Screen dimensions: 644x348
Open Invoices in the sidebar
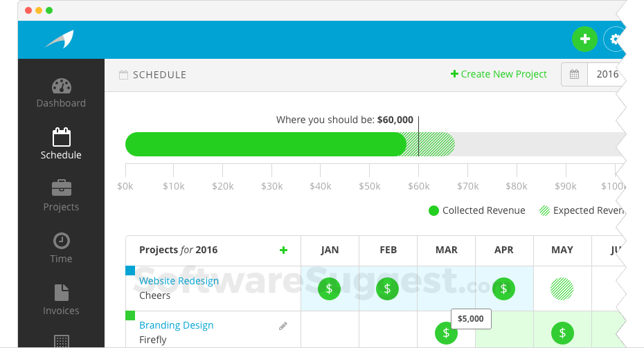click(x=61, y=300)
